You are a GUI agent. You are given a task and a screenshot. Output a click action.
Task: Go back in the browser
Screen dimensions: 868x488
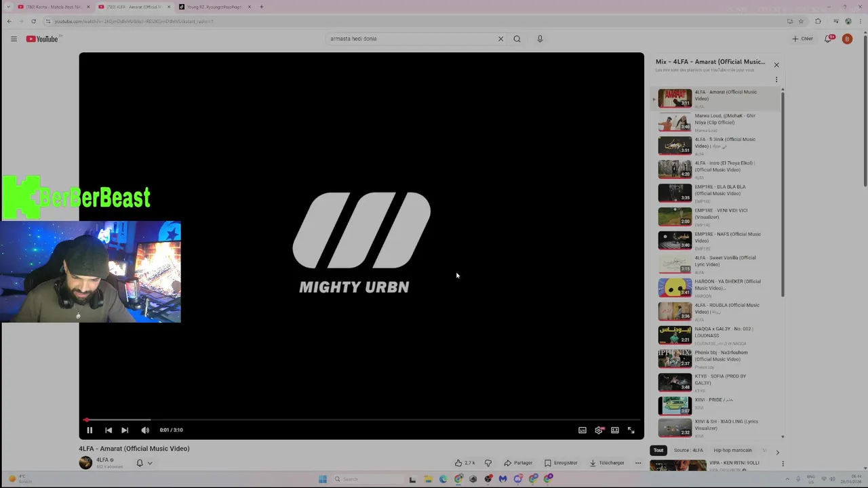coord(9,21)
